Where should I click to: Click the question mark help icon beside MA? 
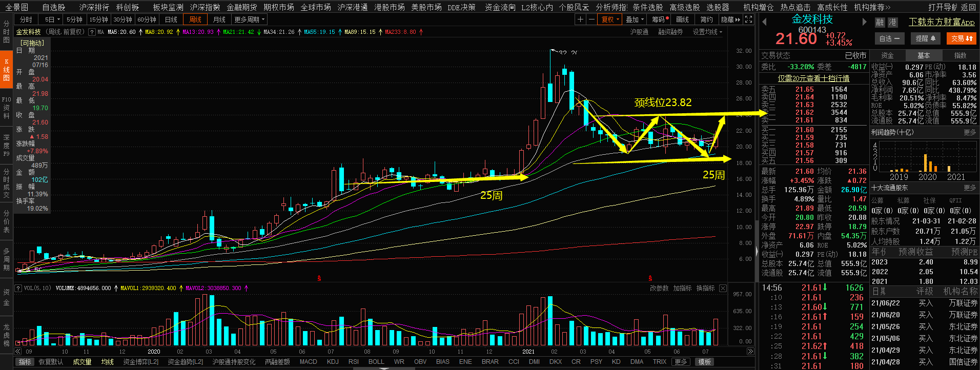pos(92,32)
